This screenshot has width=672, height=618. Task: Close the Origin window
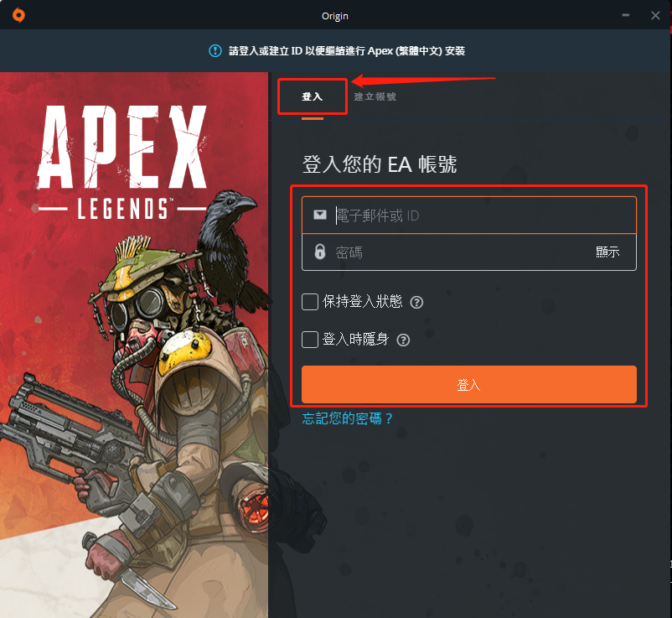655,15
